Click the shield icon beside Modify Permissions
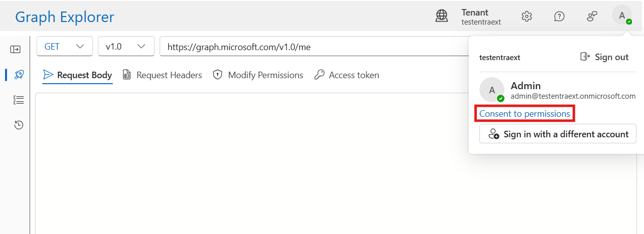Image resolution: width=644 pixels, height=234 pixels. (217, 75)
